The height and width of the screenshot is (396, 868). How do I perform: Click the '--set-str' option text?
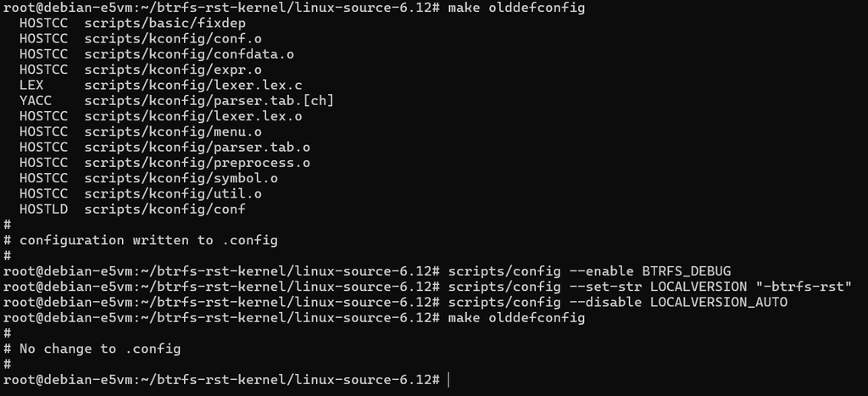(x=605, y=287)
